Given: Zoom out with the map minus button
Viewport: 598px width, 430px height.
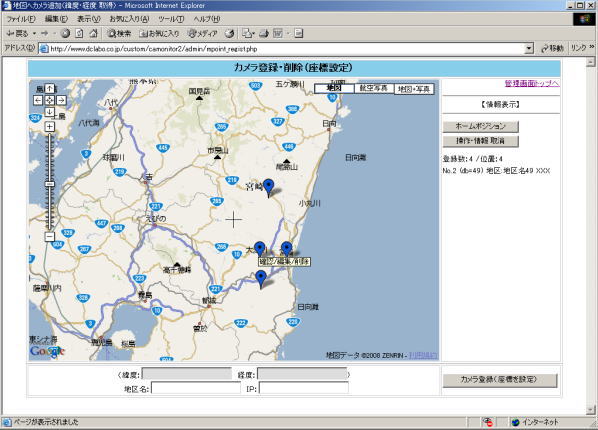Looking at the screenshot, I should pos(50,237).
